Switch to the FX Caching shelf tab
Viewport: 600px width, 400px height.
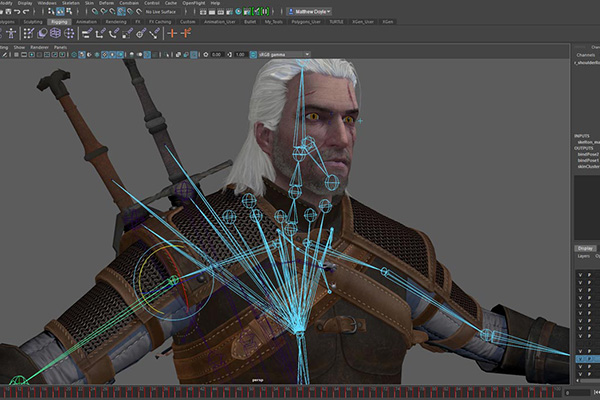[160, 22]
